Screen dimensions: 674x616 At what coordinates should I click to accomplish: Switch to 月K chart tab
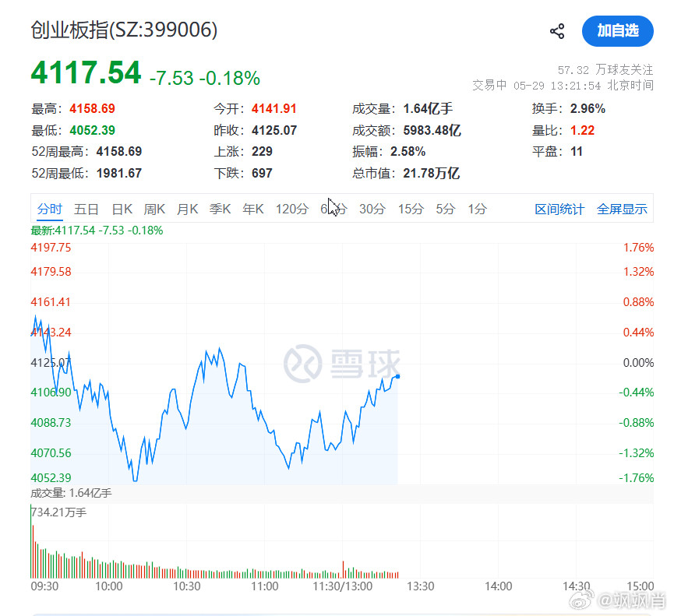[188, 209]
